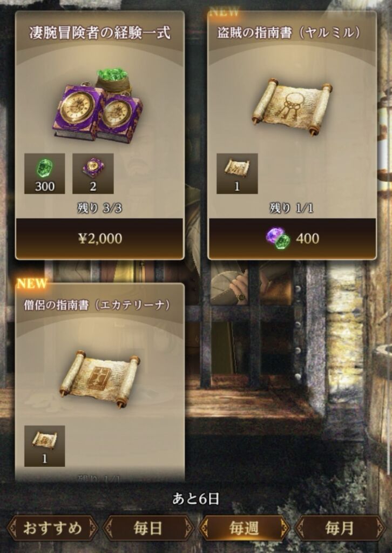Tap the thief guide scroll with keys image

[292, 107]
